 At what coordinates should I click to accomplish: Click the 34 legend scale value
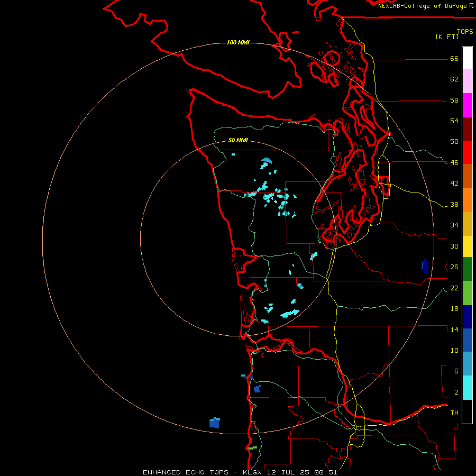tap(454, 225)
